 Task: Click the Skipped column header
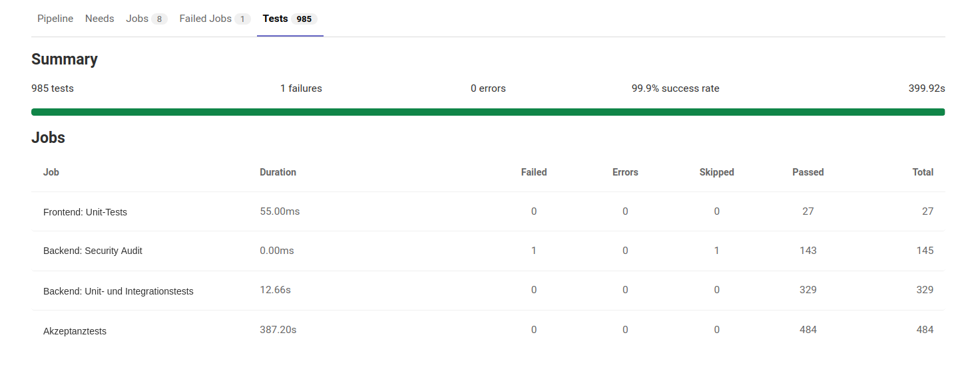tap(716, 172)
